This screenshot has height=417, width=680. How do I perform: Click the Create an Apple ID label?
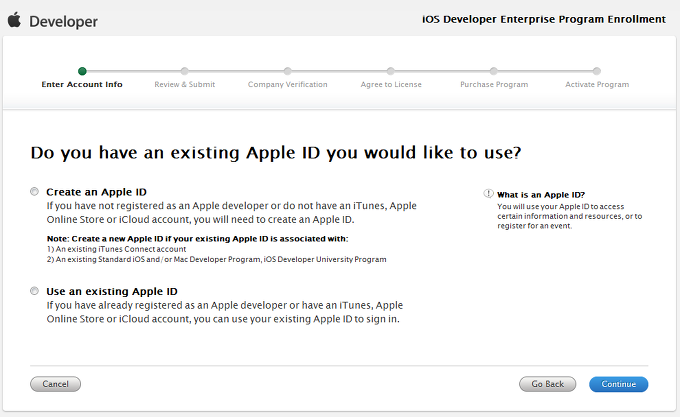[96, 192]
